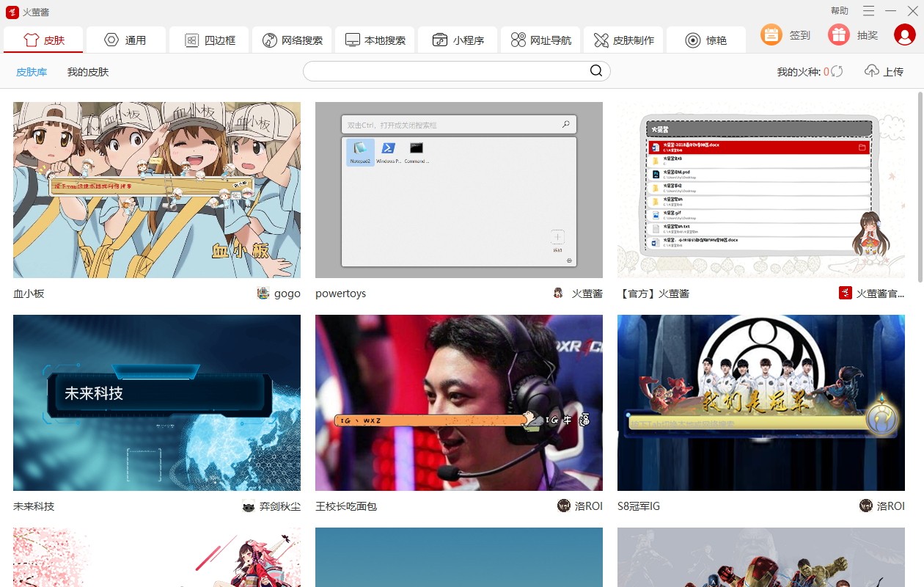The image size is (924, 587).
Task: Click the 上传 cloud upload icon
Action: click(x=872, y=71)
